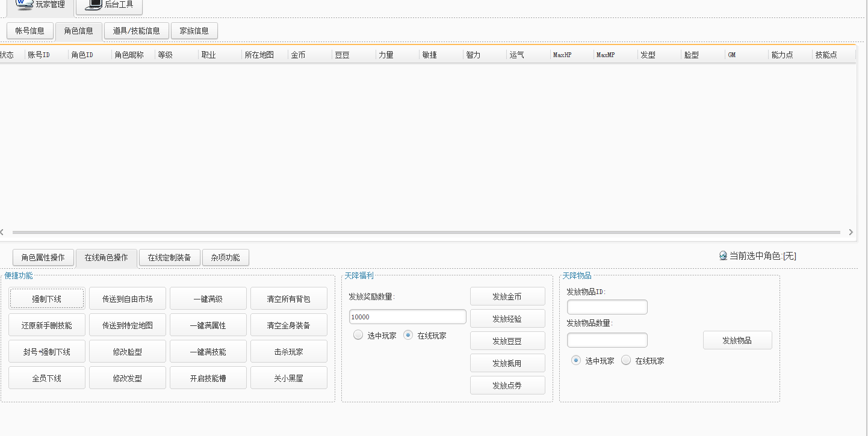The width and height of the screenshot is (868, 436).
Task: Click the table's horizontal scrollbar track
Action: (426, 232)
